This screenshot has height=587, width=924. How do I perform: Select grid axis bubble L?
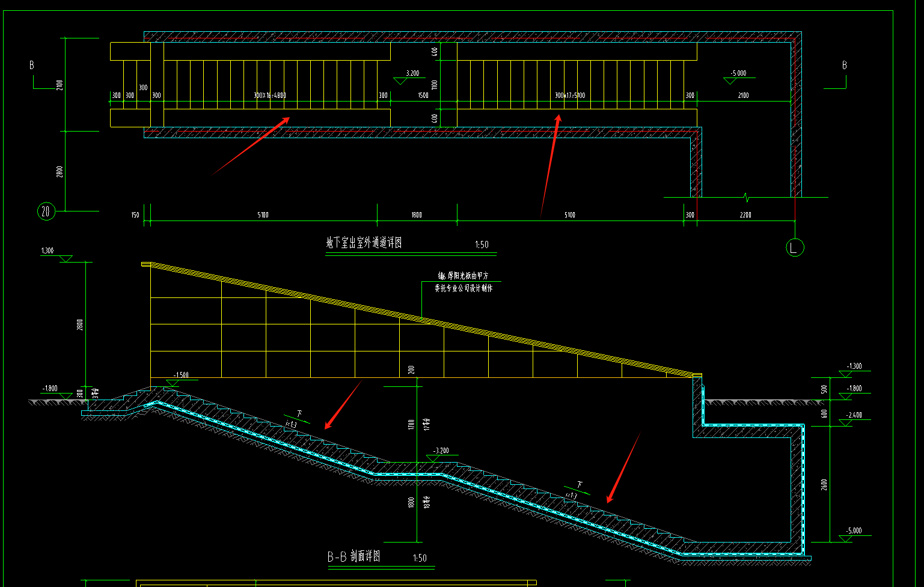795,247
